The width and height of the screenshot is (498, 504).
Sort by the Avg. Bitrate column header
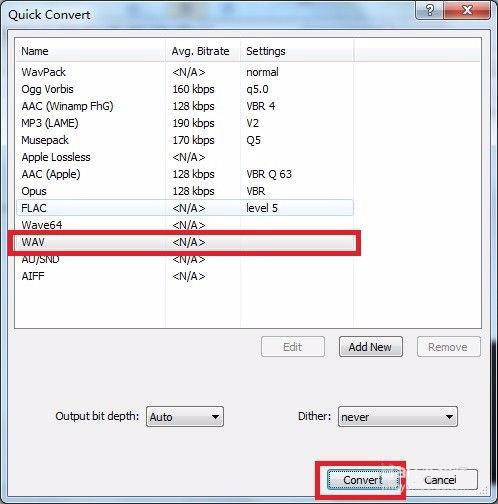[203, 51]
